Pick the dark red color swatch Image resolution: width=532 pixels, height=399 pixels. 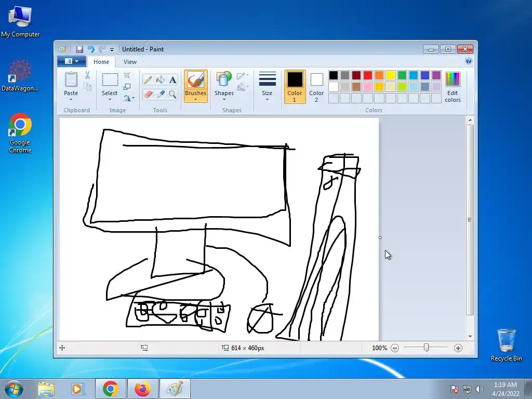coord(356,75)
